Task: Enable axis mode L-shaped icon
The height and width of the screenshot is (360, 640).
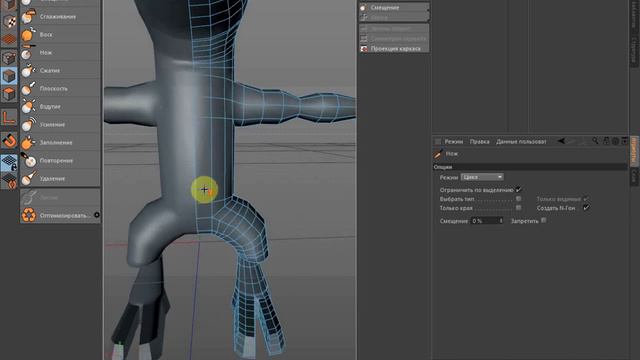Action: tap(9, 118)
